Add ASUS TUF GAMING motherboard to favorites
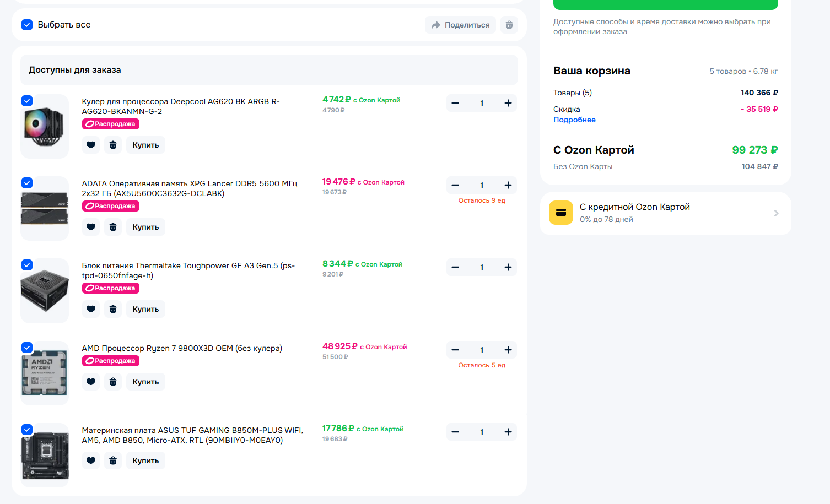The width and height of the screenshot is (830, 504). [x=91, y=460]
